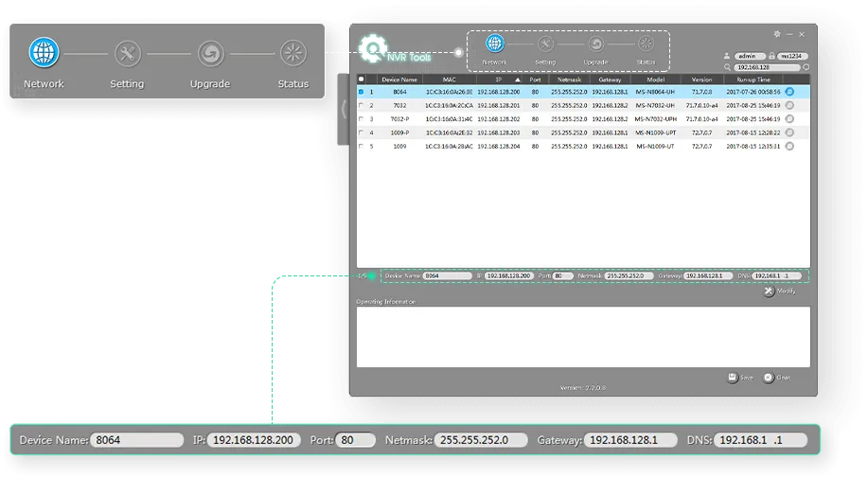868x478 pixels.
Task: Sort by the Device Name column header
Action: point(399,80)
